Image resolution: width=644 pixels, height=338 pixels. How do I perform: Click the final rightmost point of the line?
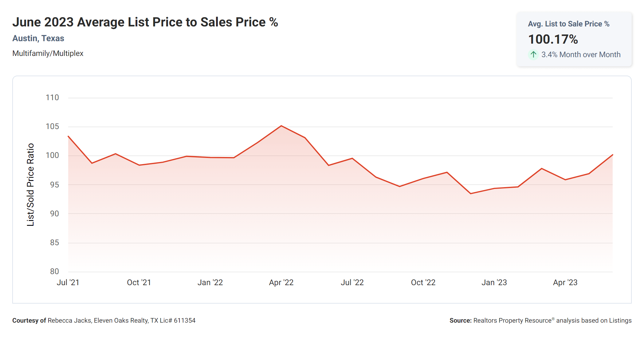(612, 155)
